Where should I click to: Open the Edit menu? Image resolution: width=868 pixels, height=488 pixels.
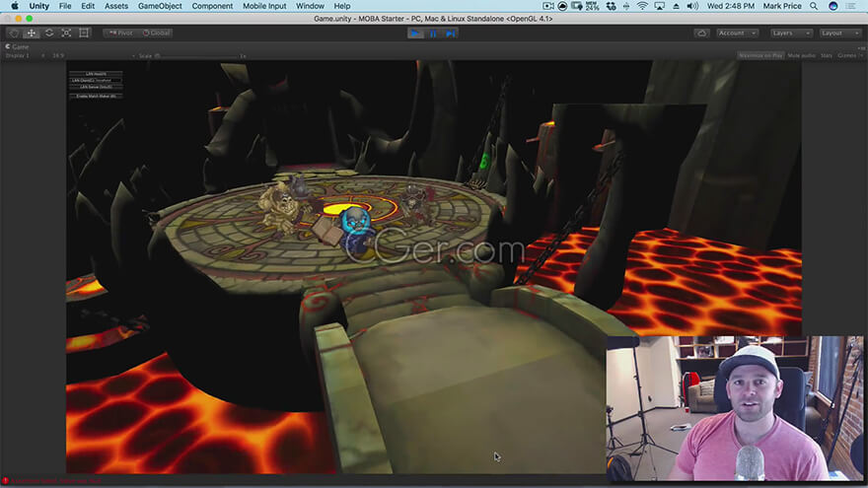pos(88,6)
